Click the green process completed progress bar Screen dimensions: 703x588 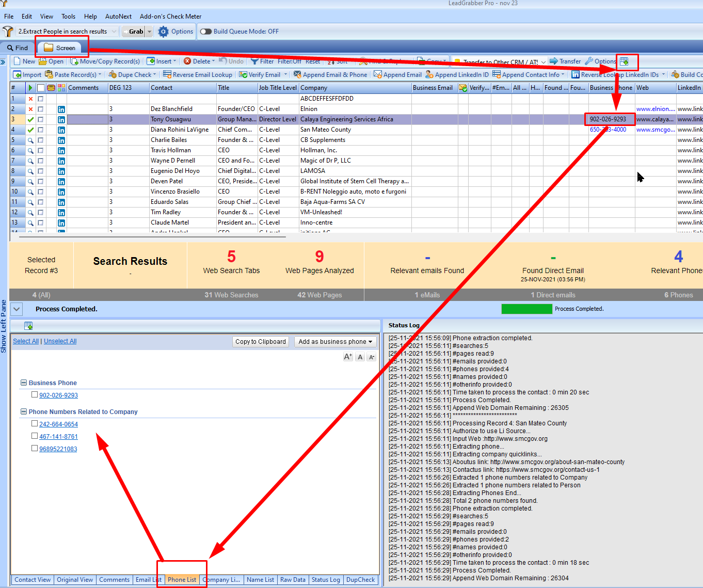(x=526, y=309)
